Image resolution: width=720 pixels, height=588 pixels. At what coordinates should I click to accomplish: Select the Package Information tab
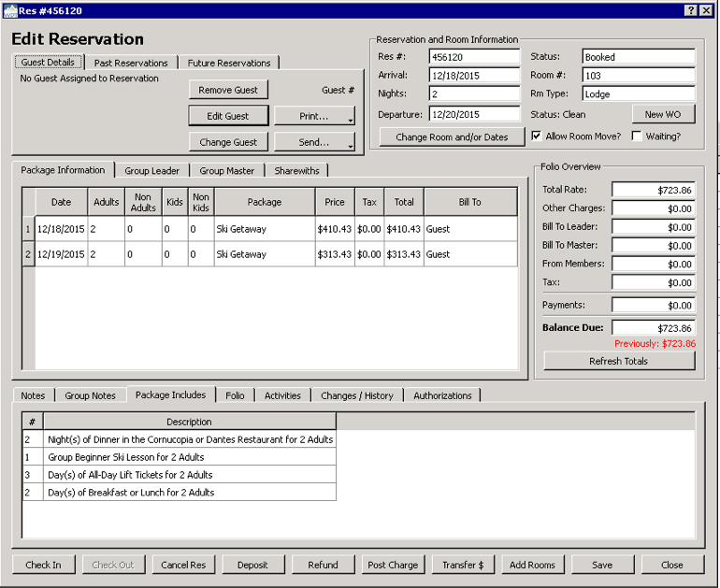tap(63, 170)
